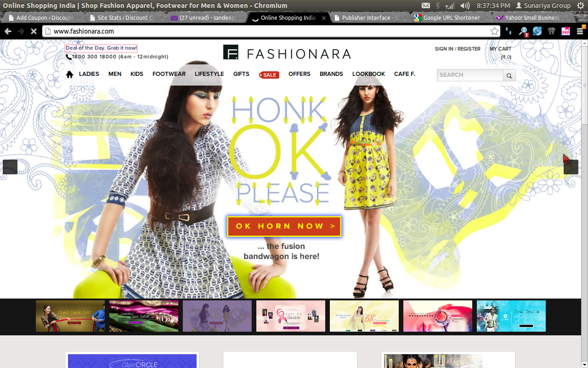Viewport: 588px width, 368px height.
Task: Close the Add Coupon tab
Action: [79, 18]
